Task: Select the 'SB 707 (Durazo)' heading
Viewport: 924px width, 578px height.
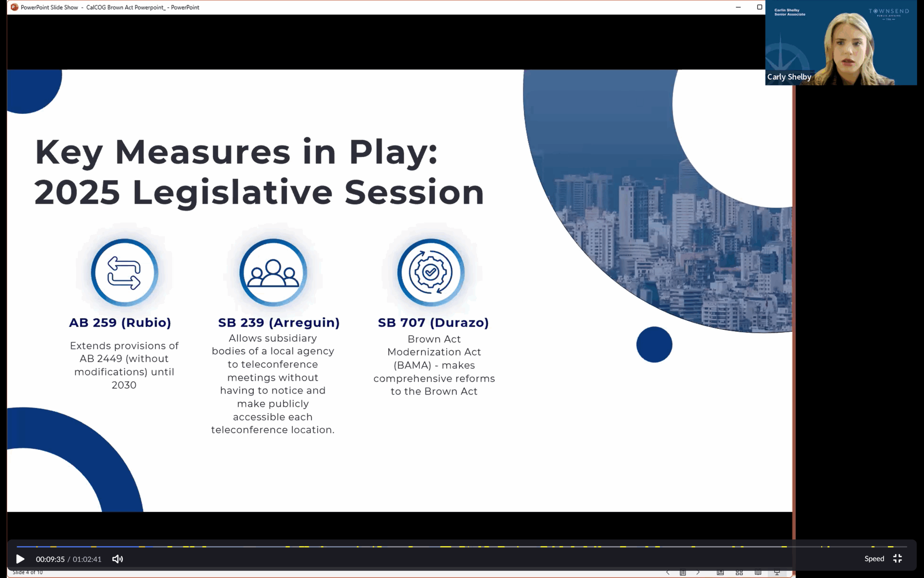Action: tap(433, 323)
